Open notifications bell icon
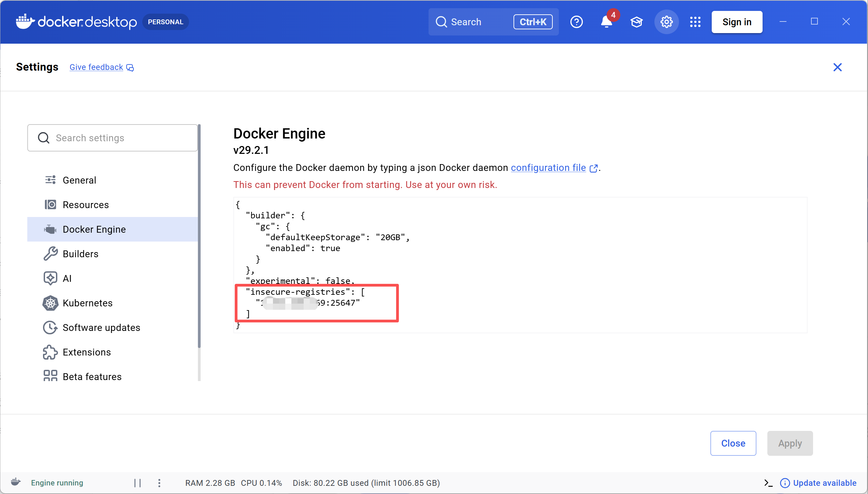The width and height of the screenshot is (868, 494). pyautogui.click(x=606, y=22)
